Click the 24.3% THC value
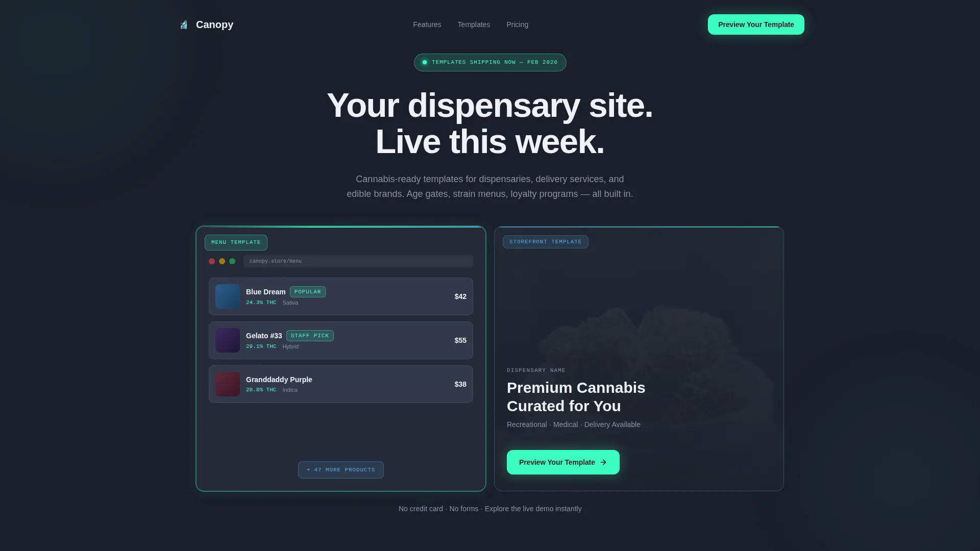Image resolution: width=980 pixels, height=551 pixels. (x=261, y=303)
